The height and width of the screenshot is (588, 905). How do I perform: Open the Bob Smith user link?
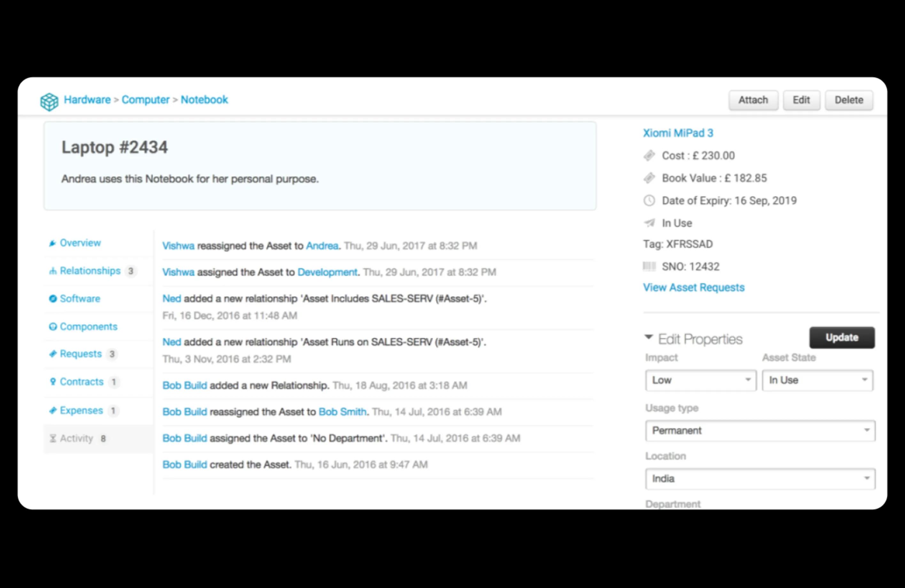342,412
